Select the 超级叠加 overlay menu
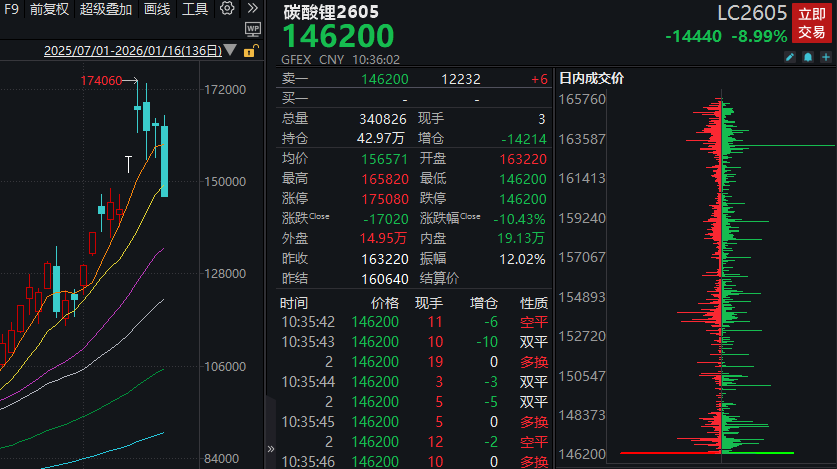Screen dimensions: 837x469 tap(105, 9)
